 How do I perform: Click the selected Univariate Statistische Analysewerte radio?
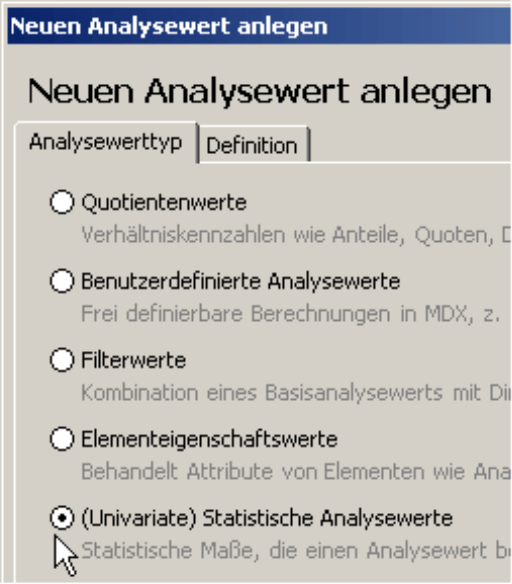[x=62, y=518]
